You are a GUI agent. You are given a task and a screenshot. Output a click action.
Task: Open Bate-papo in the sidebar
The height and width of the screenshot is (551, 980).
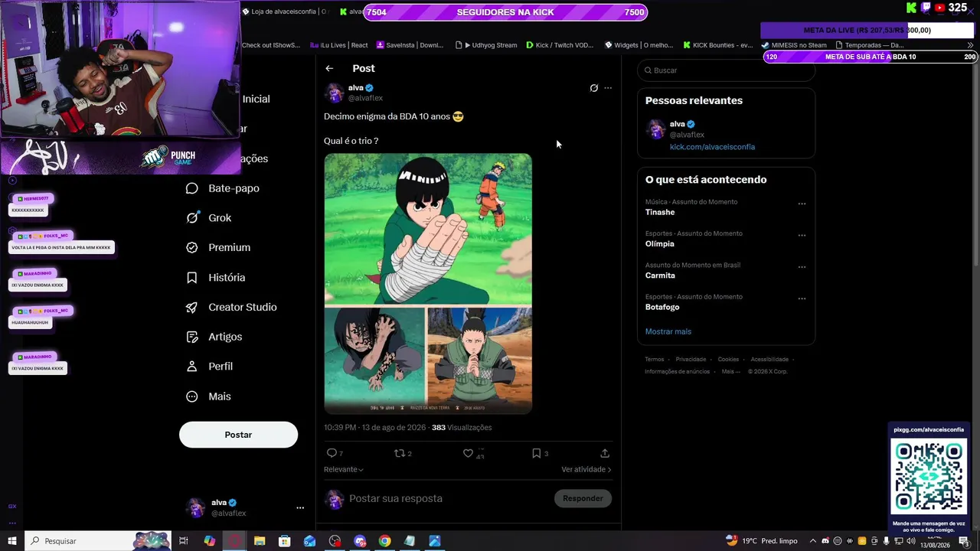223,188
